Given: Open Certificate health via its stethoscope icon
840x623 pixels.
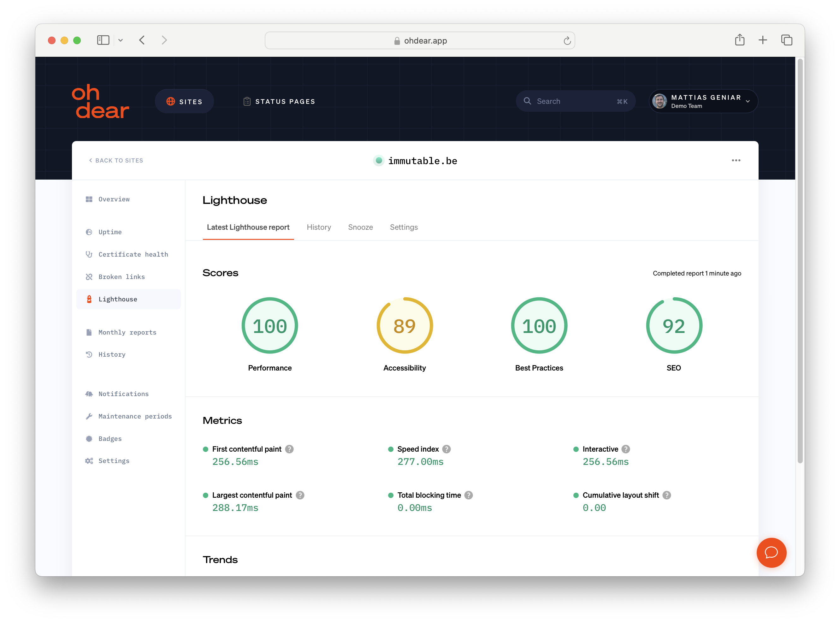Looking at the screenshot, I should (89, 254).
